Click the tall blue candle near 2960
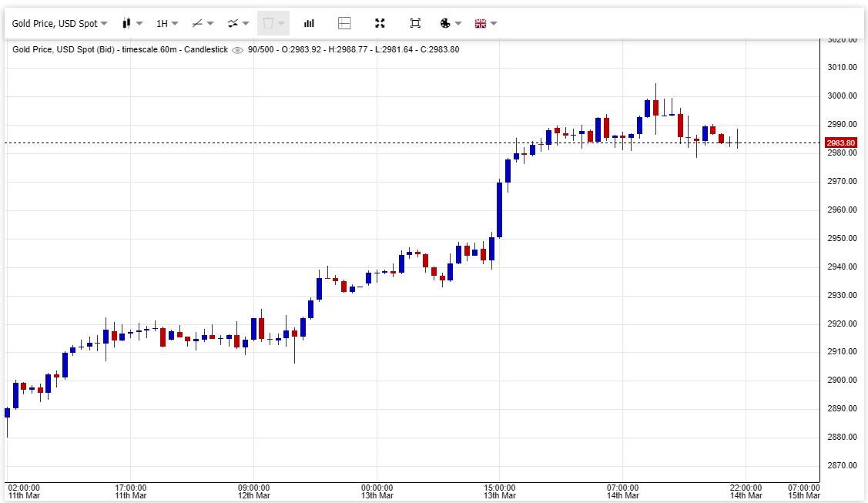 pyautogui.click(x=499, y=210)
